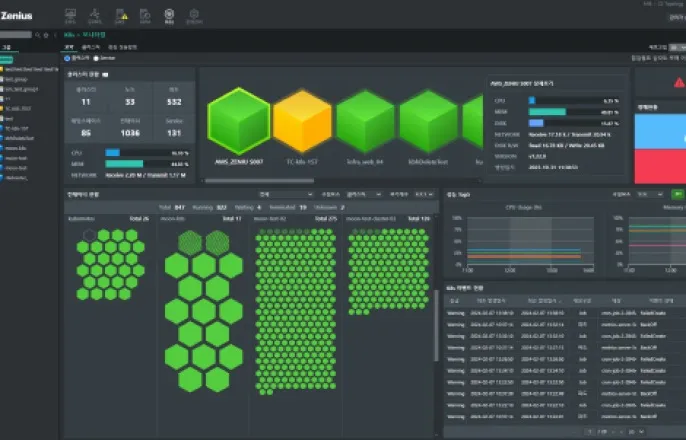Click the small badge next to cluster status title

coord(105,75)
